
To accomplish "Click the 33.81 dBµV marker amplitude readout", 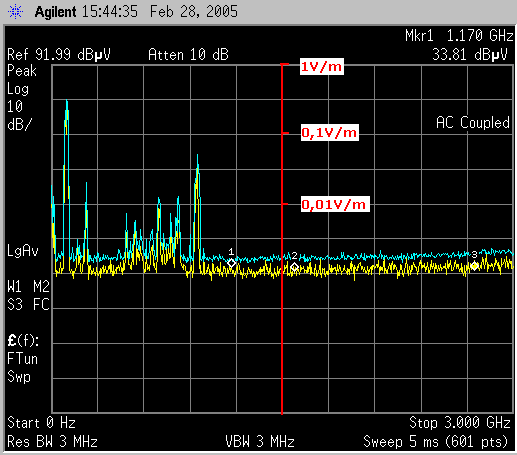I will tap(470, 55).
